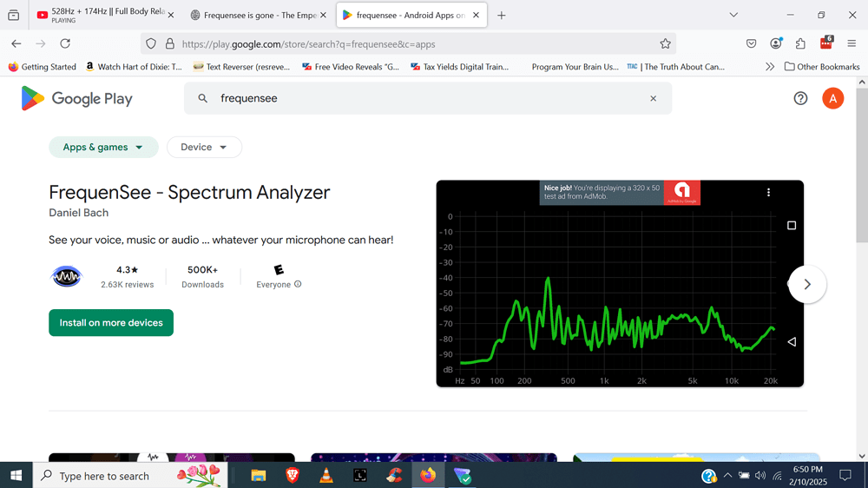The height and width of the screenshot is (488, 868).
Task: List all tabs dropdown arrow
Action: pos(733,15)
